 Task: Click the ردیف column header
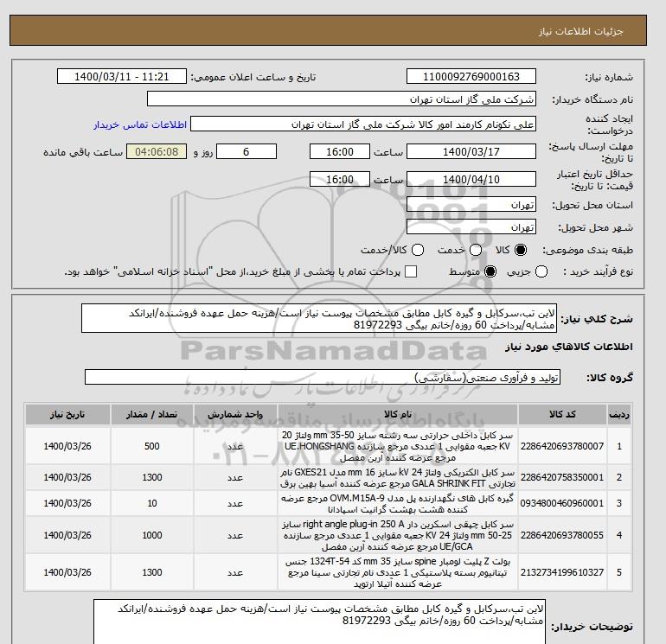[x=619, y=414]
